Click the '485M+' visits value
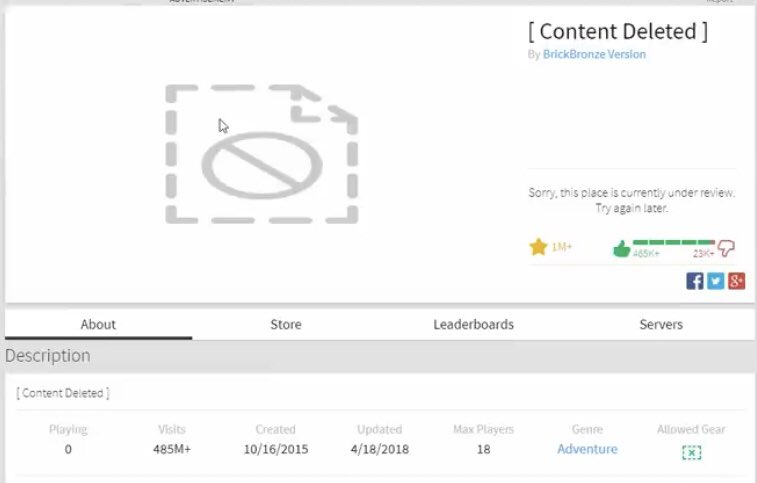The height and width of the screenshot is (483, 757). 172,449
